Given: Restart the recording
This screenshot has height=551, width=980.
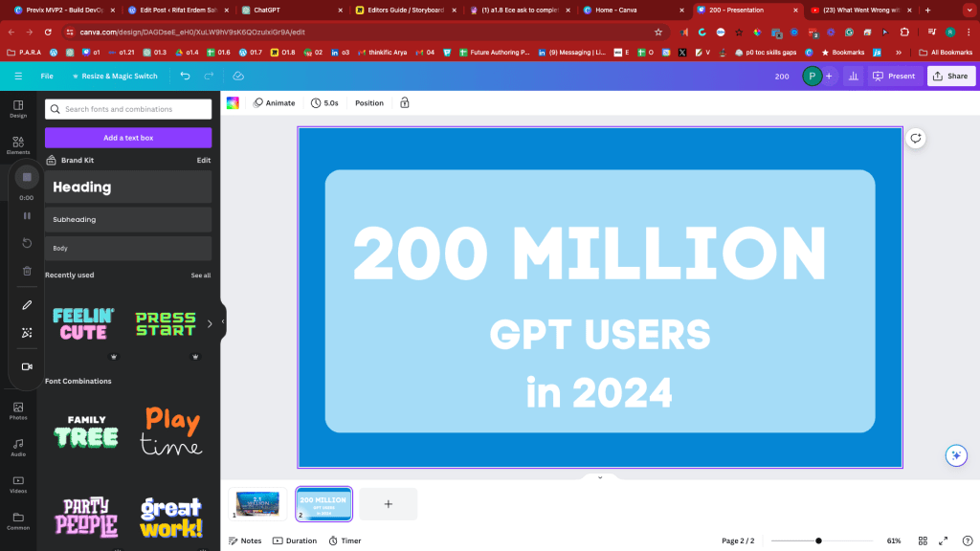Looking at the screenshot, I should point(27,243).
